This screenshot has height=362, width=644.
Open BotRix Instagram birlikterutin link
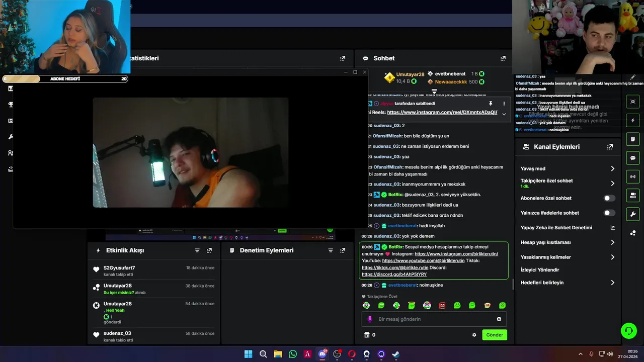[456, 254]
